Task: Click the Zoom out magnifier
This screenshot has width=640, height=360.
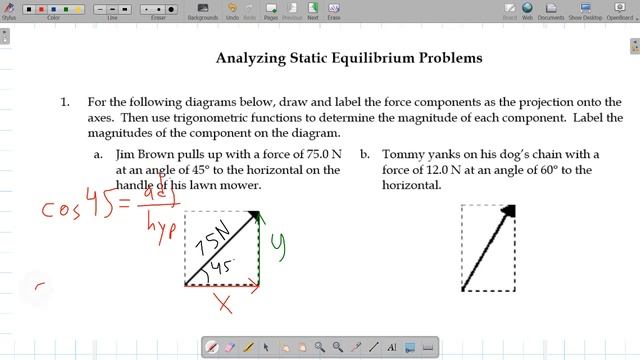Action: [338, 347]
